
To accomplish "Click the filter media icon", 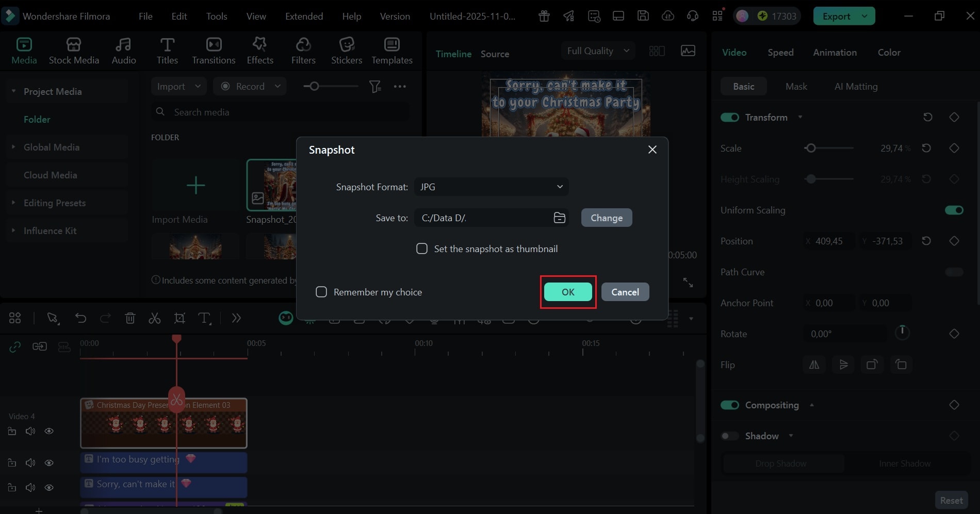I will pos(375,87).
